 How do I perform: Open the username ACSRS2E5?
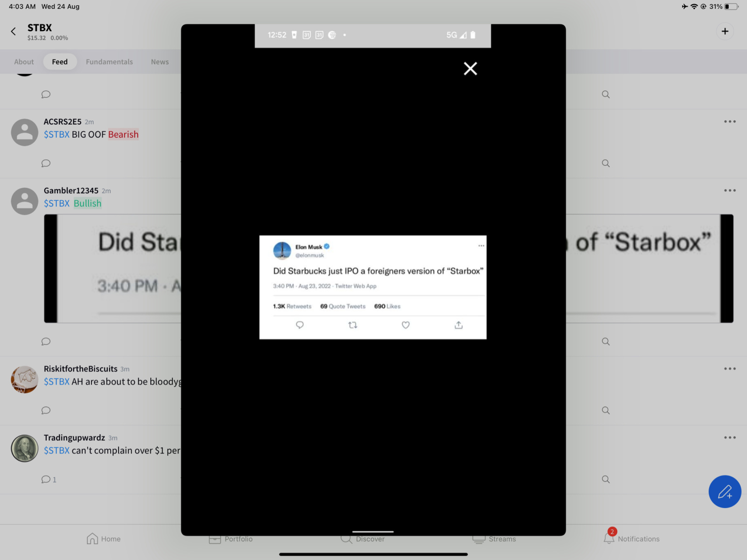(x=63, y=121)
